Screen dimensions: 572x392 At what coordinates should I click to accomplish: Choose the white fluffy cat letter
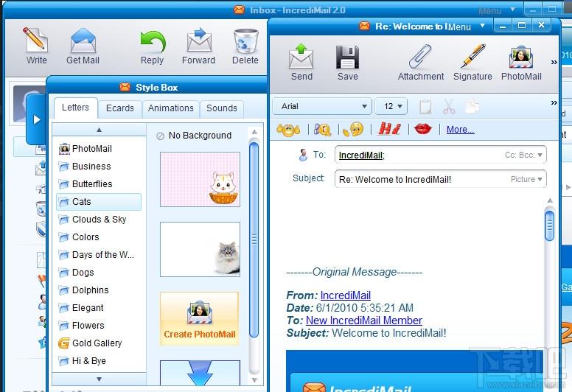tap(200, 250)
